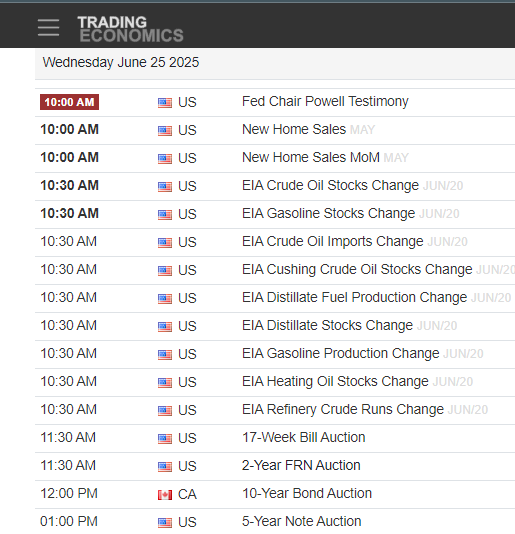Open EIA Distillate Stocks Change event
The height and width of the screenshot is (534, 515).
[x=327, y=325]
